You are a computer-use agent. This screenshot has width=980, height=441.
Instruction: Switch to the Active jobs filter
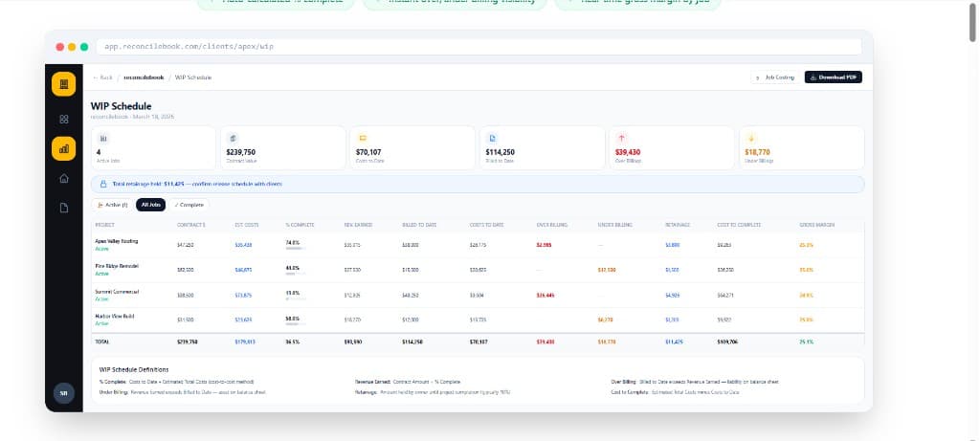click(x=112, y=204)
